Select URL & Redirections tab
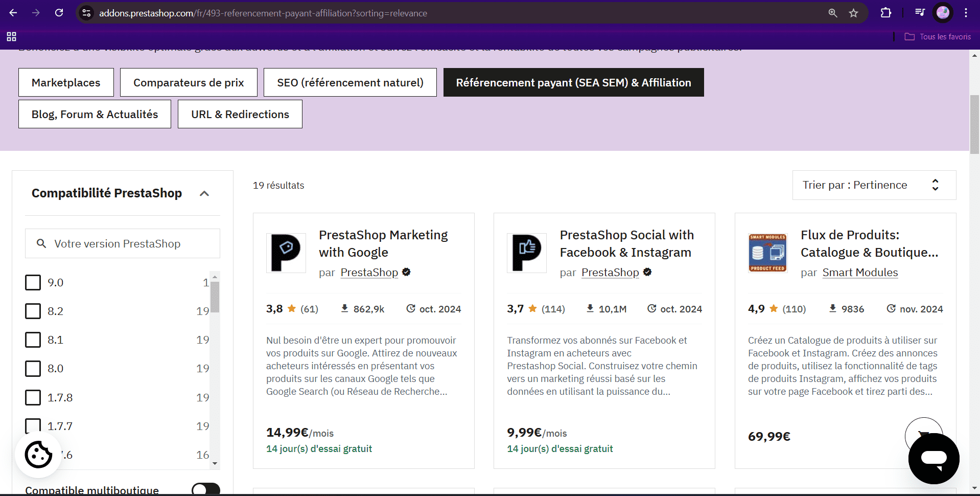Viewport: 980px width, 496px height. [240, 114]
